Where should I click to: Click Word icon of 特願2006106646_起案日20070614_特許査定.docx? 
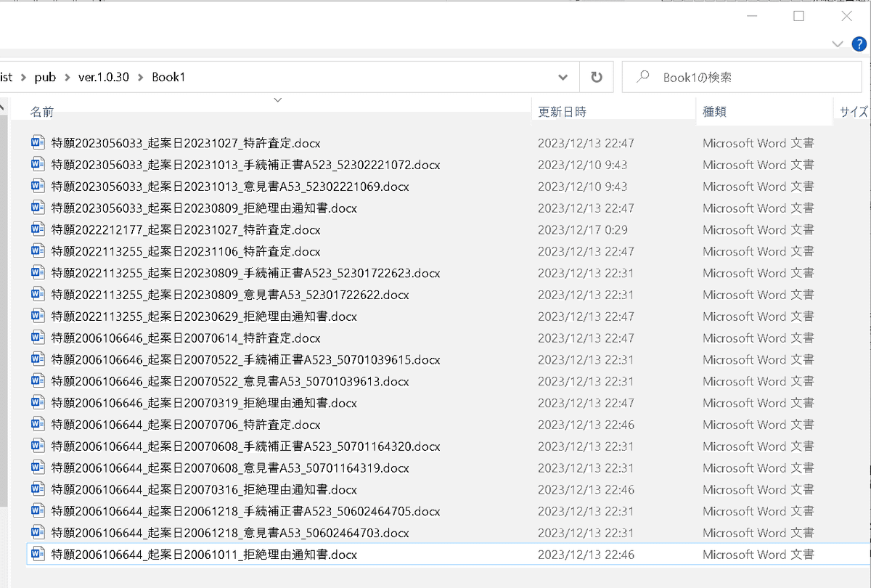tap(38, 338)
